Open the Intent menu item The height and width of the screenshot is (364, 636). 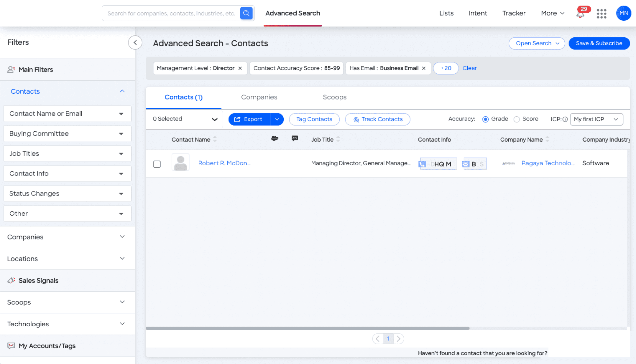(478, 13)
